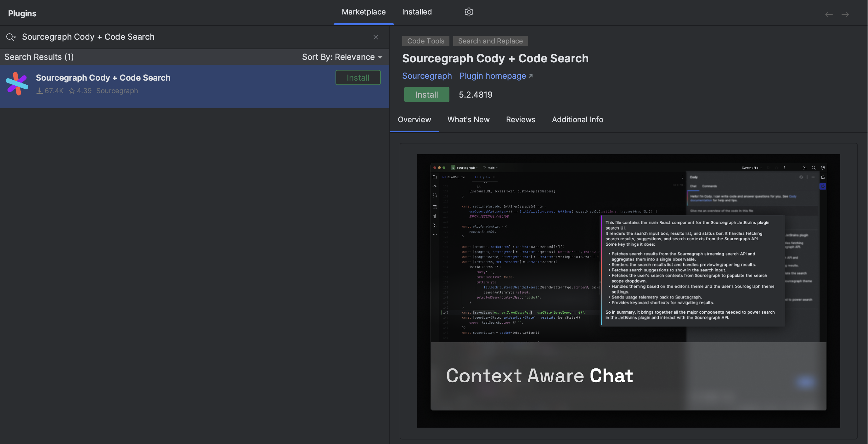Switch to the Installed tab
The height and width of the screenshot is (444, 868).
(x=417, y=12)
